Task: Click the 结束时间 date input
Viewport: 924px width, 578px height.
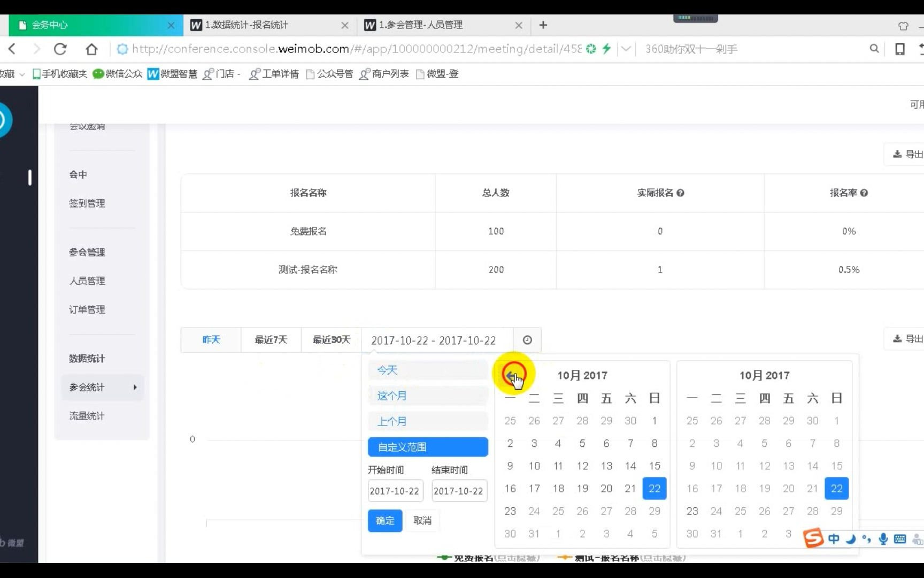Action: (x=459, y=491)
